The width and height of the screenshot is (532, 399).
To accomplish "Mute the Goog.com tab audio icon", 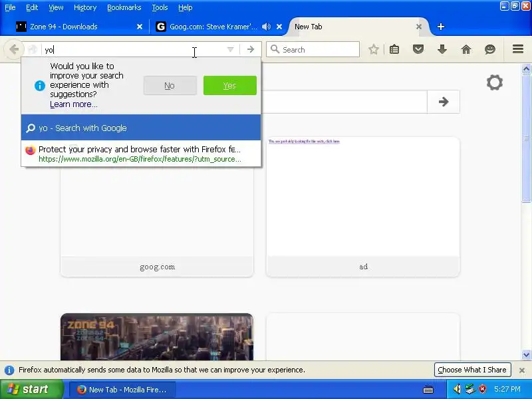I will pos(267,27).
